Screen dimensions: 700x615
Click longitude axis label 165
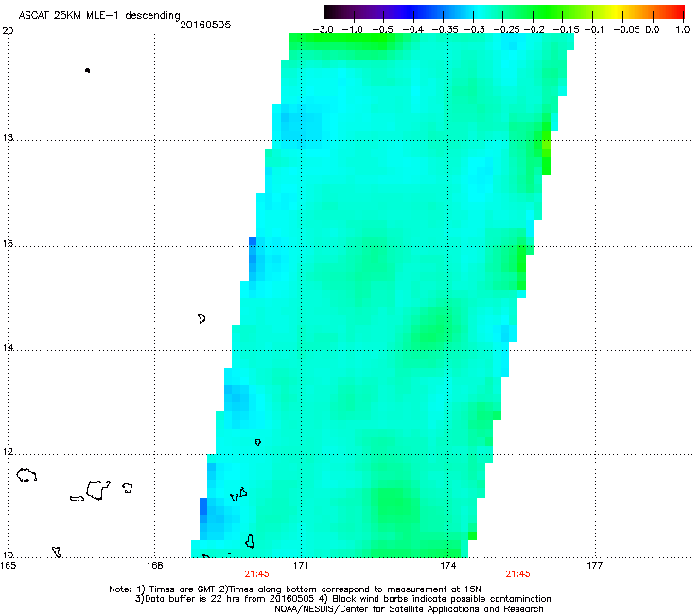pos(8,566)
